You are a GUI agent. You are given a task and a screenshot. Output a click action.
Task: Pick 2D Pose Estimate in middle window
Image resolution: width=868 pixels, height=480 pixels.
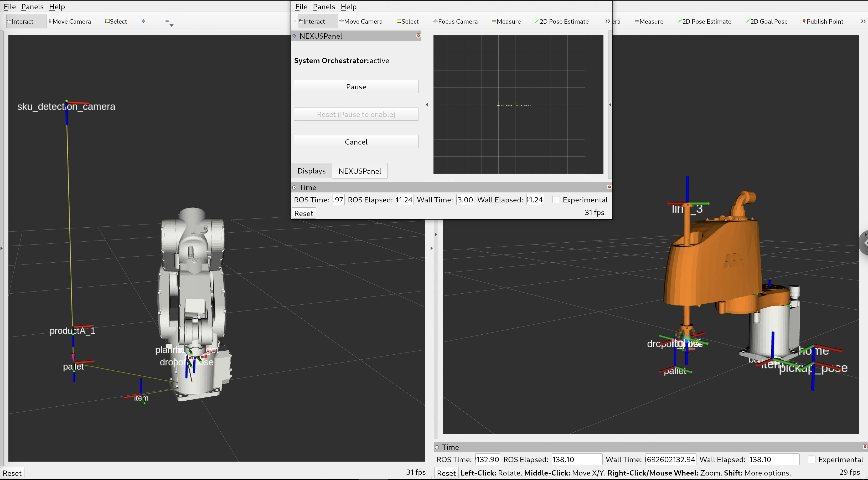[x=562, y=21]
